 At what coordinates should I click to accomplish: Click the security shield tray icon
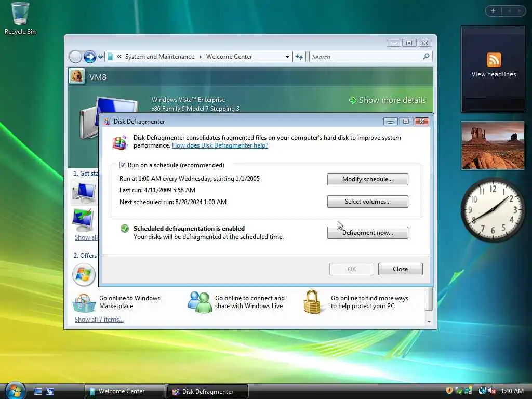pyautogui.click(x=449, y=391)
